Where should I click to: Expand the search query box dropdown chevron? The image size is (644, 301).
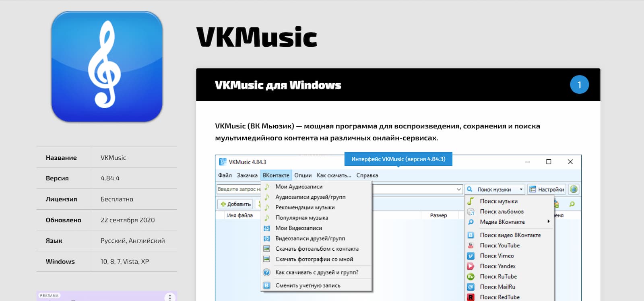[x=458, y=189]
